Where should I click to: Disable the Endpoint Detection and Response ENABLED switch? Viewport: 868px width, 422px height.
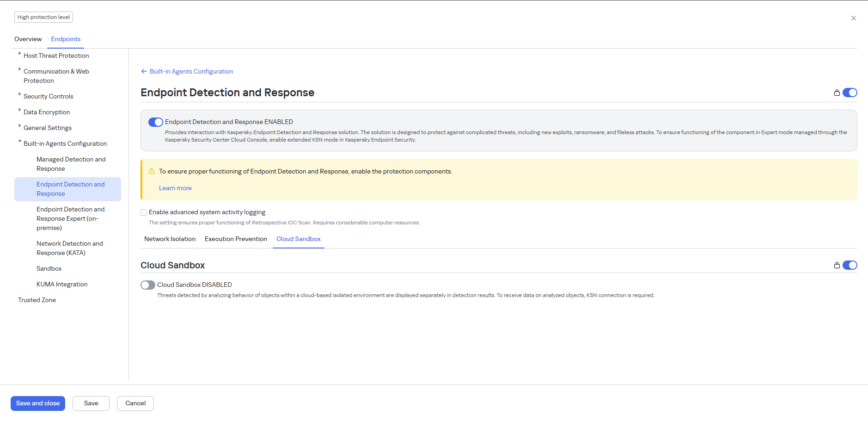pyautogui.click(x=156, y=122)
